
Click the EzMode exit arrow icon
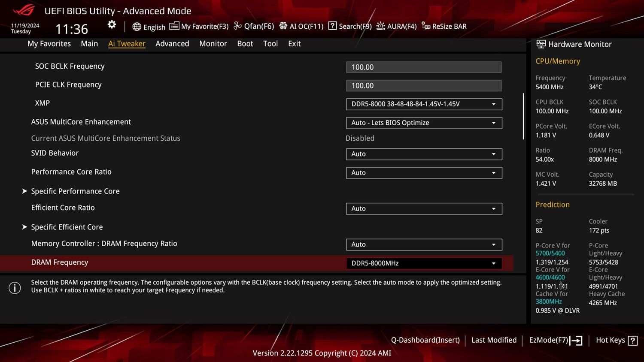click(x=577, y=341)
